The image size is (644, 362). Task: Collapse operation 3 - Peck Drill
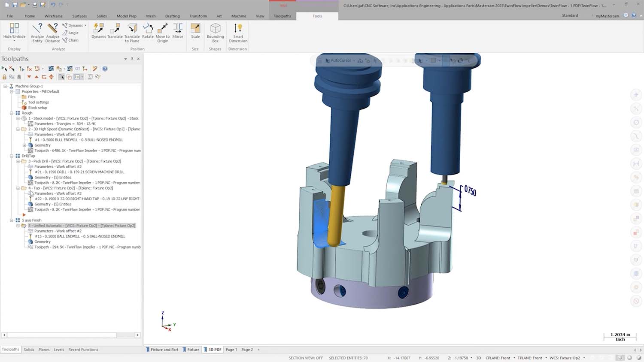point(18,161)
